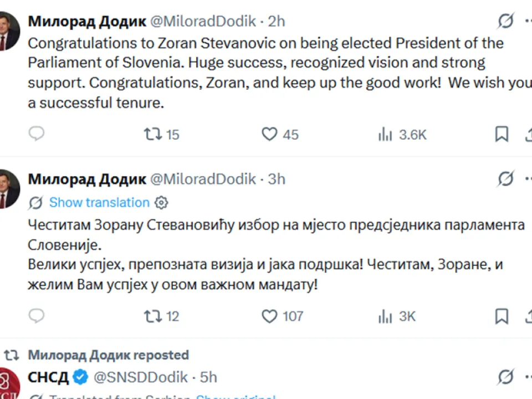Bookmark the second Serbian tweet
The height and width of the screenshot is (399, 532).
pyautogui.click(x=502, y=316)
